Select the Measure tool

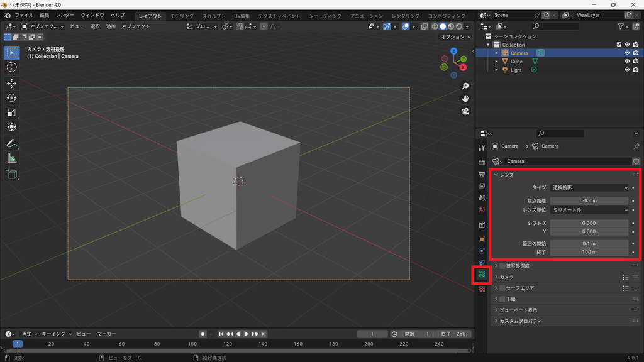pyautogui.click(x=11, y=158)
